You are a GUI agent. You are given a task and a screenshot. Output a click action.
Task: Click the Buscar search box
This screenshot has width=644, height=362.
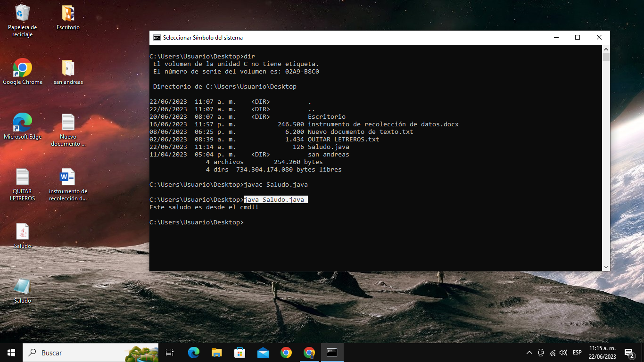(91, 353)
